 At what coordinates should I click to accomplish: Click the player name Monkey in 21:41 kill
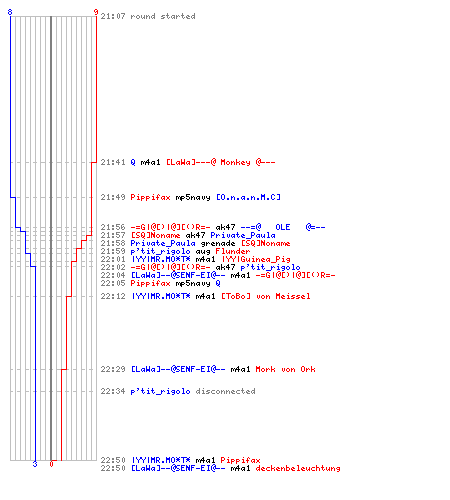[235, 162]
